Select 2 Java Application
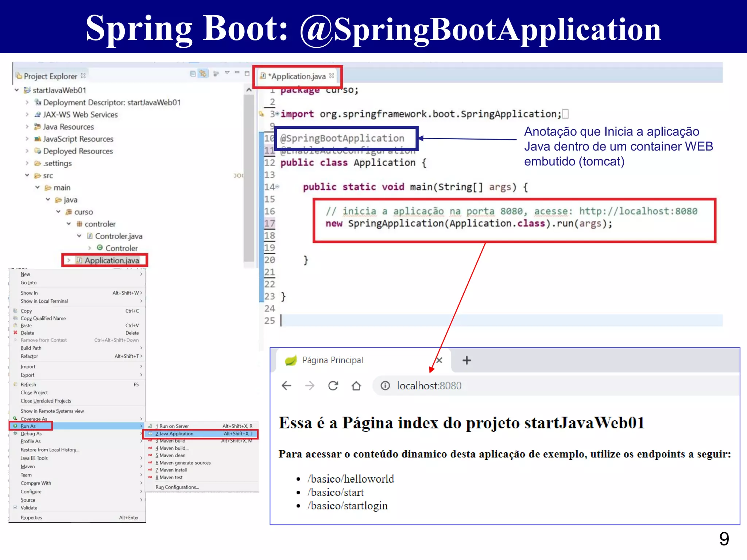The image size is (747, 560). click(x=202, y=434)
